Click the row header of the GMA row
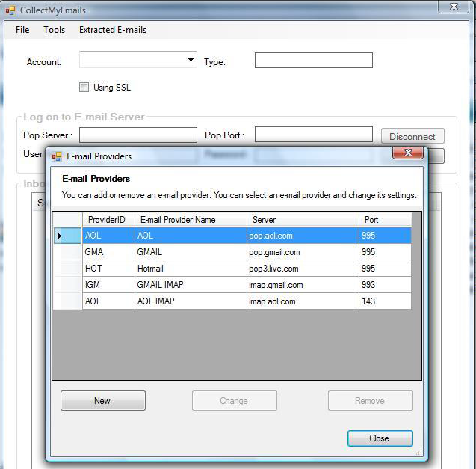 click(x=67, y=252)
